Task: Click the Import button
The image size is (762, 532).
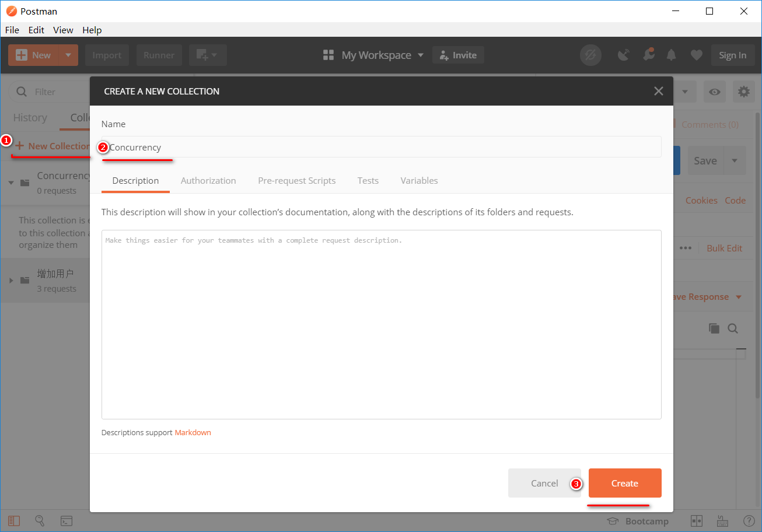Action: tap(107, 55)
